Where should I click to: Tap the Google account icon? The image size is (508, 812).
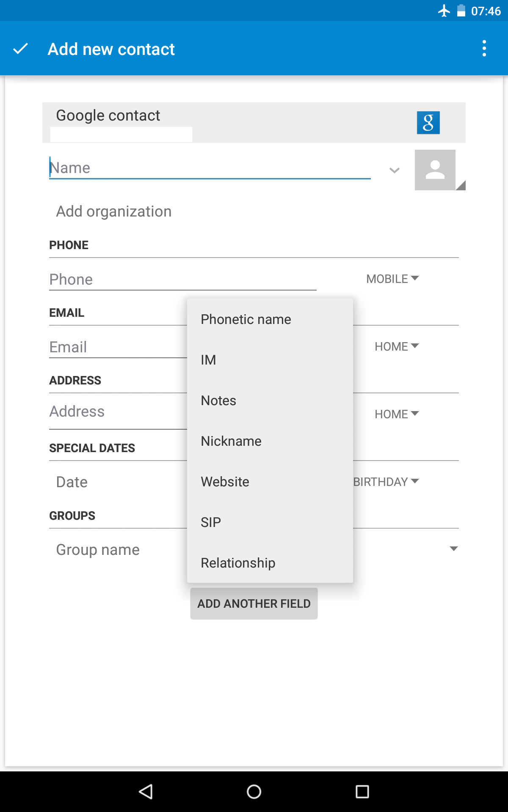pos(428,123)
